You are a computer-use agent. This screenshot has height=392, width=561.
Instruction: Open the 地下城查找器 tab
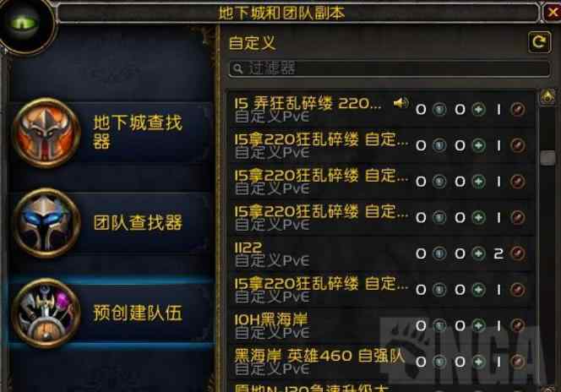111,133
